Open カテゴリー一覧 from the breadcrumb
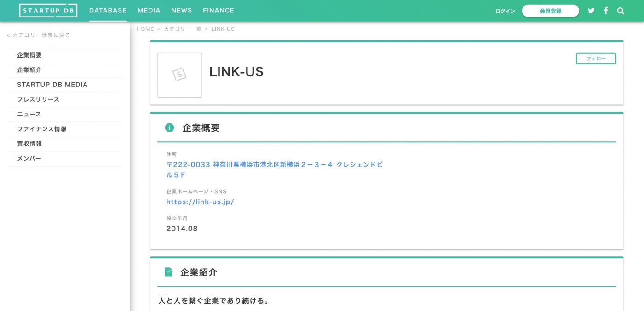Screen dimensions: 644x311 click(x=183, y=29)
